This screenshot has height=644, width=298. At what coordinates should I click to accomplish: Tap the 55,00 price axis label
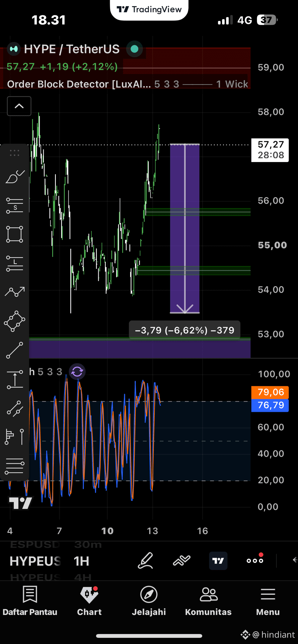(x=272, y=245)
